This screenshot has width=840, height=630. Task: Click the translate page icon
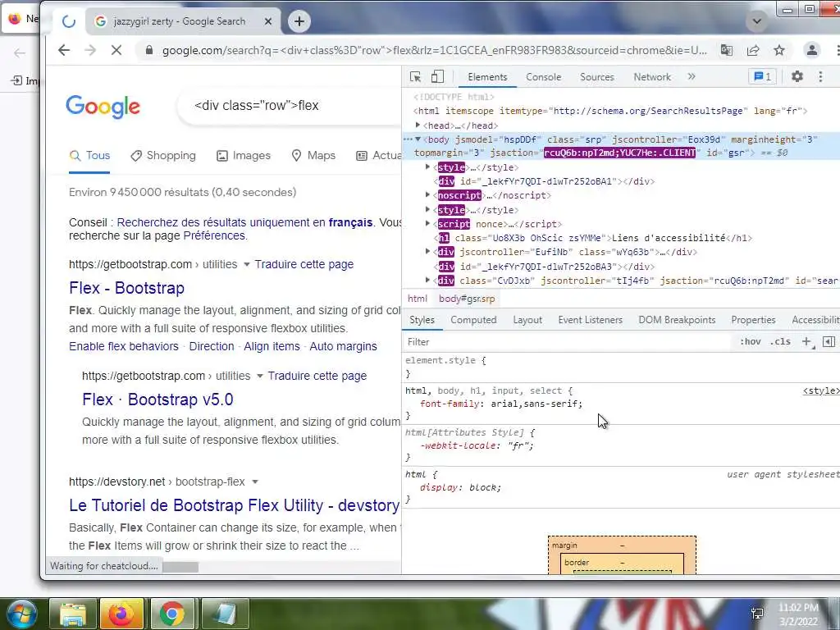(727, 50)
